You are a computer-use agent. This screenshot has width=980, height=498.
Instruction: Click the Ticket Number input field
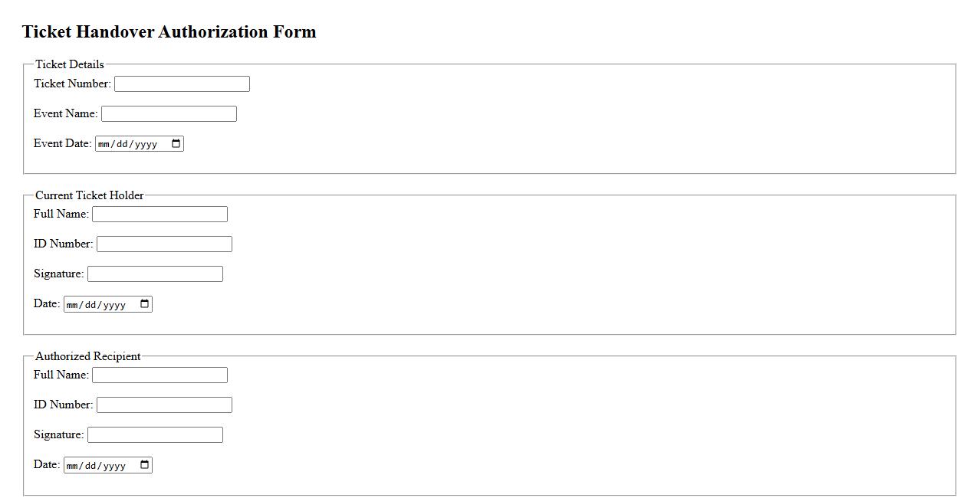coord(182,84)
